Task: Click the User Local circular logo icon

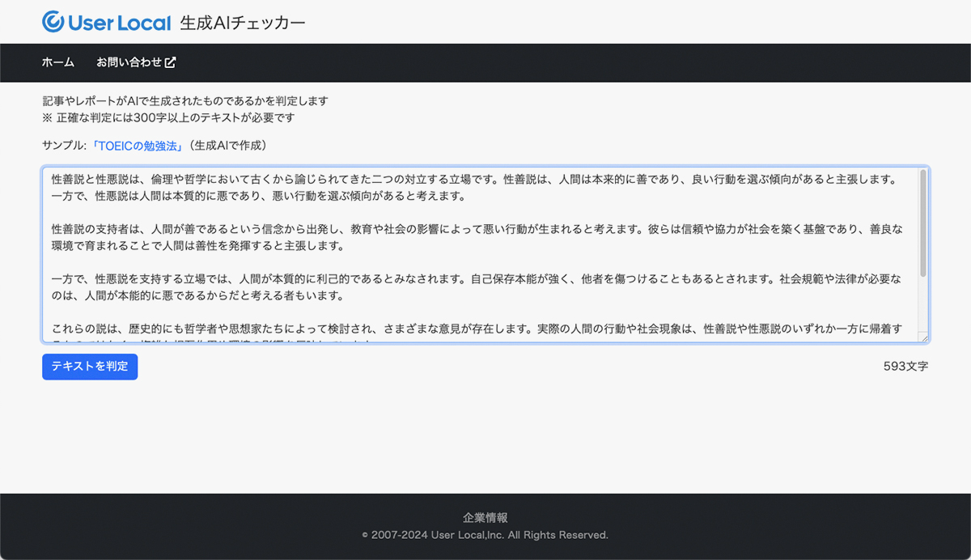Action: click(x=53, y=22)
